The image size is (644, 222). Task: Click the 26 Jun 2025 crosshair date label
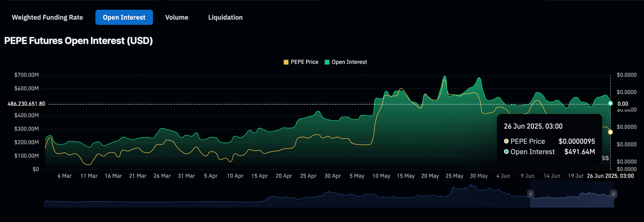[x=610, y=176]
